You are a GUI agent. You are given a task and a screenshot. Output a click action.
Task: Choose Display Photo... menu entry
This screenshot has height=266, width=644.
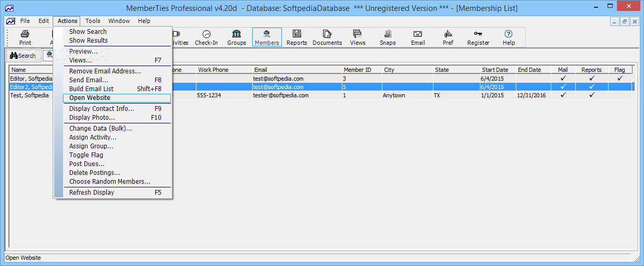point(117,118)
